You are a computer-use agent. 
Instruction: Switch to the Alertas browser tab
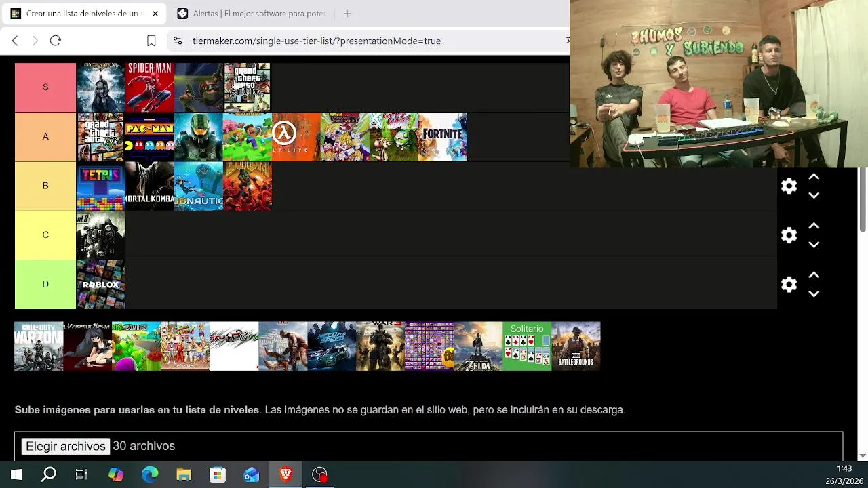coord(251,14)
